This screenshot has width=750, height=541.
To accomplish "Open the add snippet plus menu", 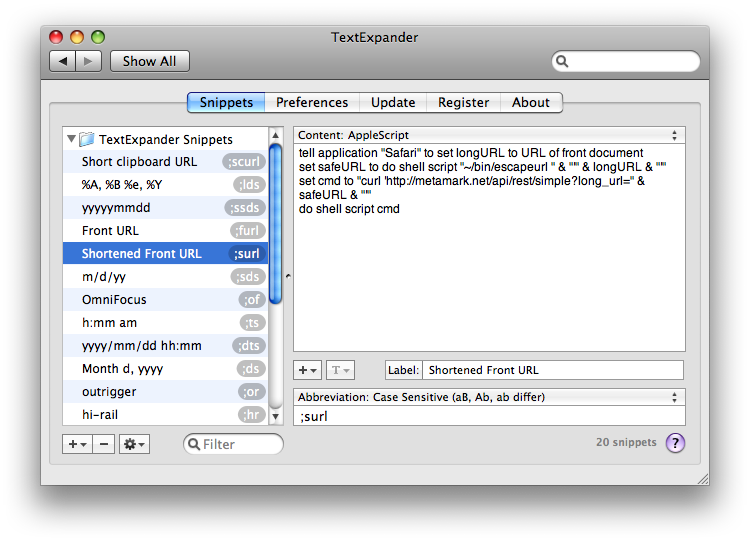I will pyautogui.click(x=77, y=444).
